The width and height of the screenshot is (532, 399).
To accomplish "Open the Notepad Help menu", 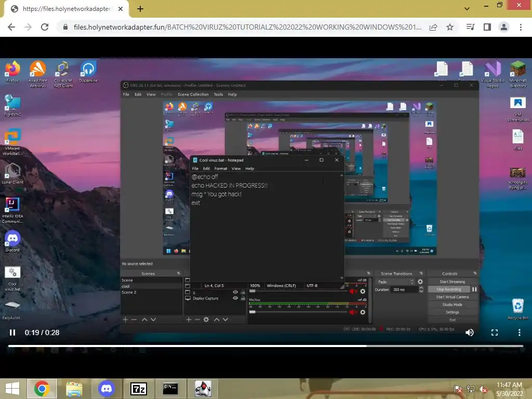I will tap(250, 168).
